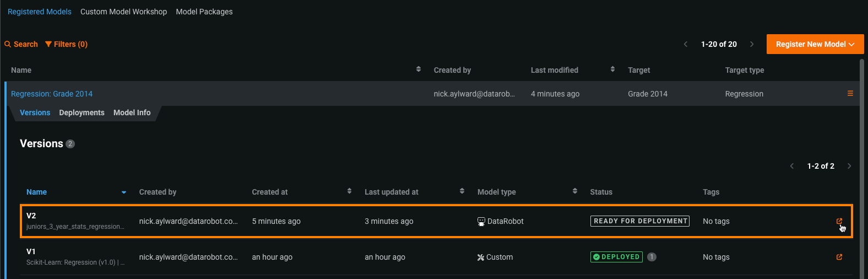868x279 pixels.
Task: Open V1 version external link icon
Action: [x=839, y=257]
